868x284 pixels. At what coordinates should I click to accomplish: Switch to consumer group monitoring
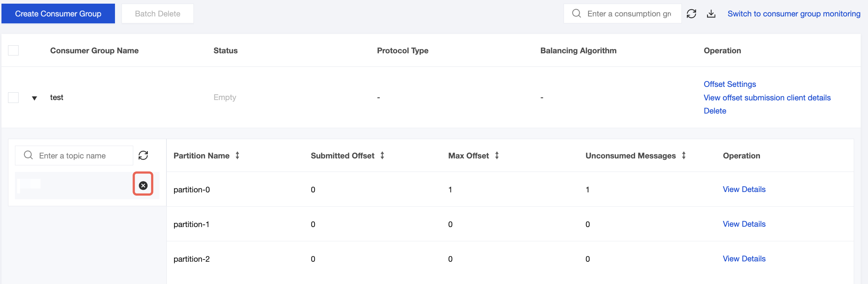pos(794,14)
